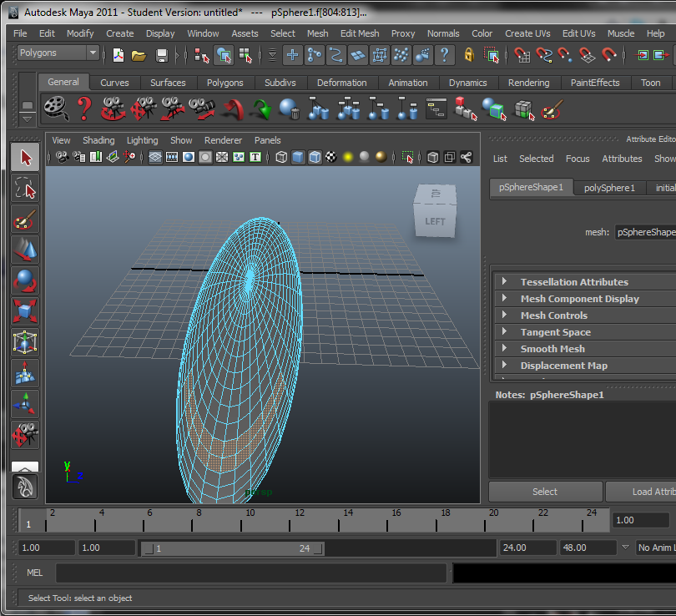Screen dimensions: 676x616
Task: Activate the Scale tool in toolbox
Action: point(25,311)
